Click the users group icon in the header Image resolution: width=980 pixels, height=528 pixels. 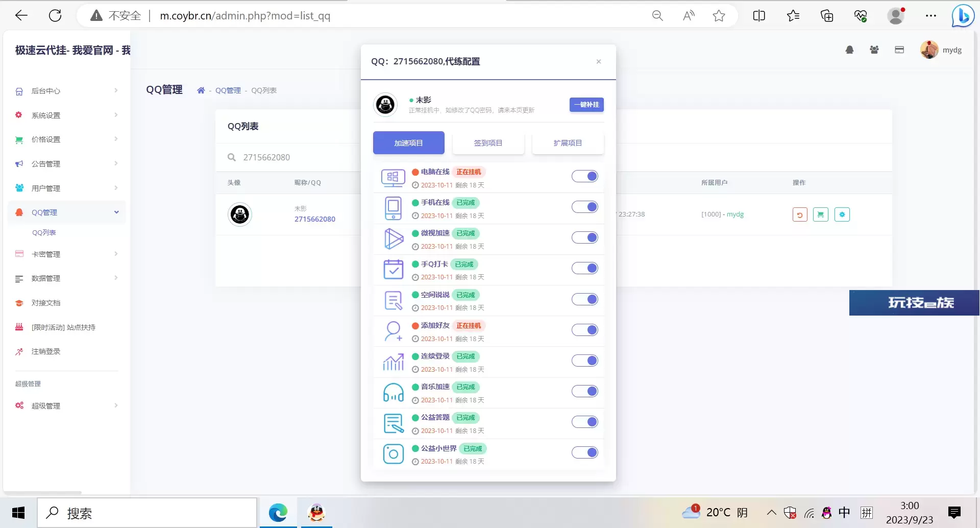tap(874, 50)
